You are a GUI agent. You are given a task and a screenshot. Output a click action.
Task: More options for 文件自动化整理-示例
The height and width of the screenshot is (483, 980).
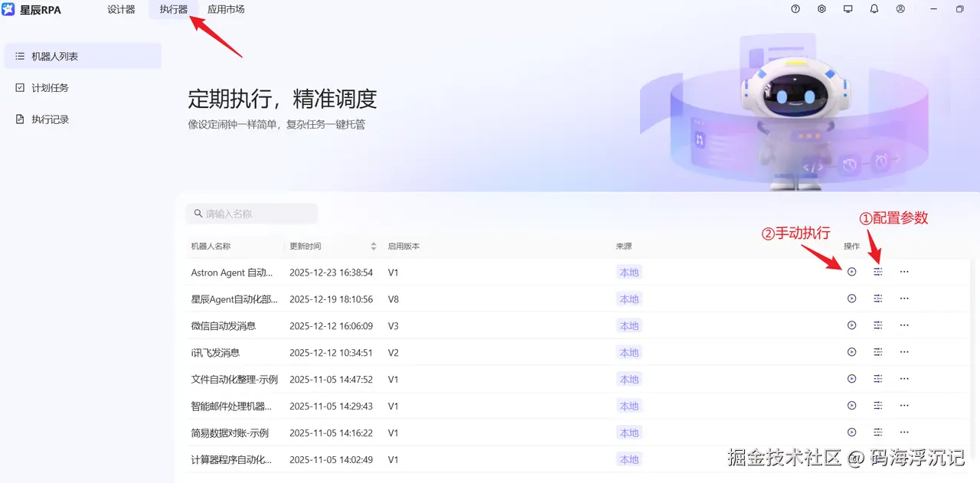(904, 379)
